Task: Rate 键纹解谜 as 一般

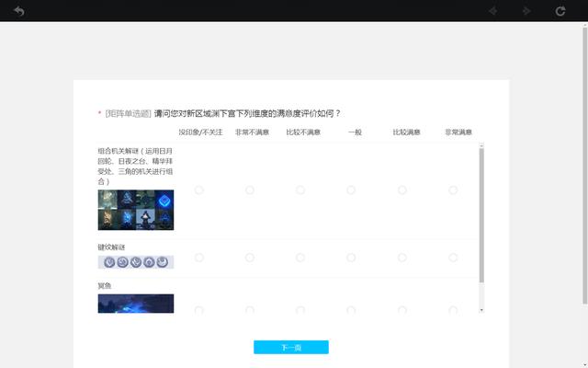Action: 351,258
